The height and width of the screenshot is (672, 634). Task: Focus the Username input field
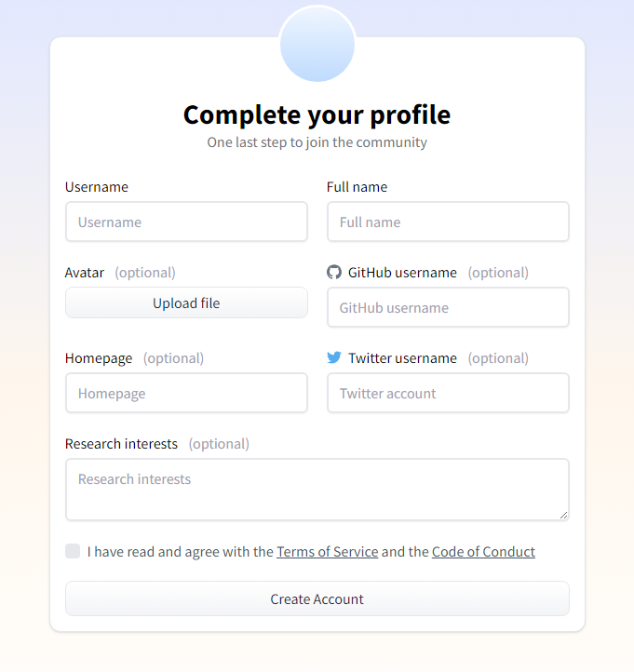pyautogui.click(x=186, y=222)
